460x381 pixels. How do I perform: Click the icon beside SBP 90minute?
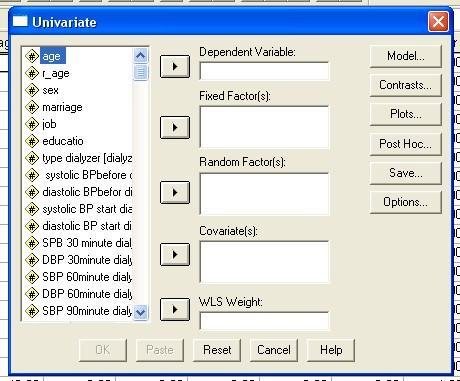coord(32,311)
